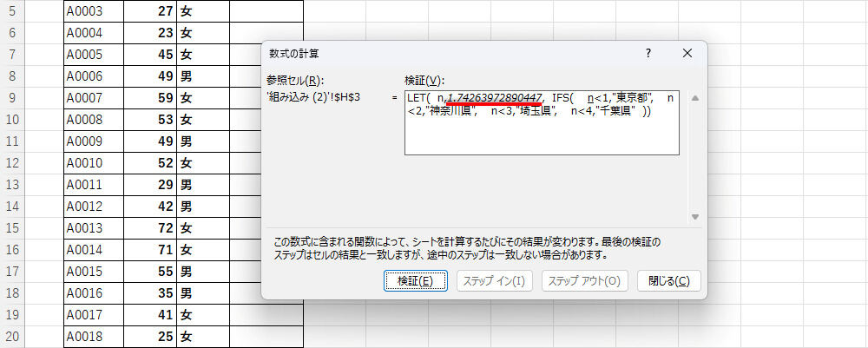Select row header 8
The height and width of the screenshot is (348, 868).
(x=12, y=76)
